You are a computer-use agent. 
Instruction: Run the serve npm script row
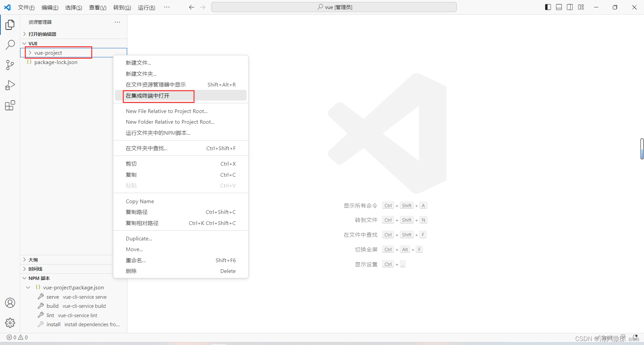(x=73, y=297)
